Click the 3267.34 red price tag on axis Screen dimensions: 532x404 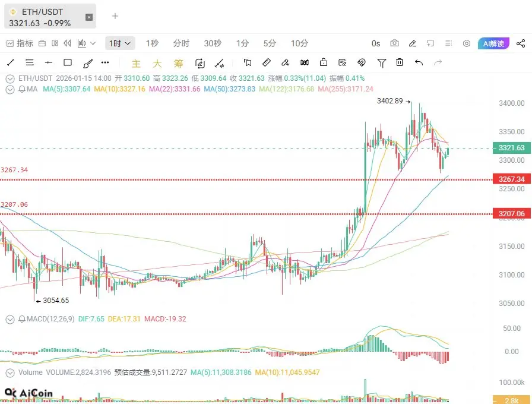511,179
